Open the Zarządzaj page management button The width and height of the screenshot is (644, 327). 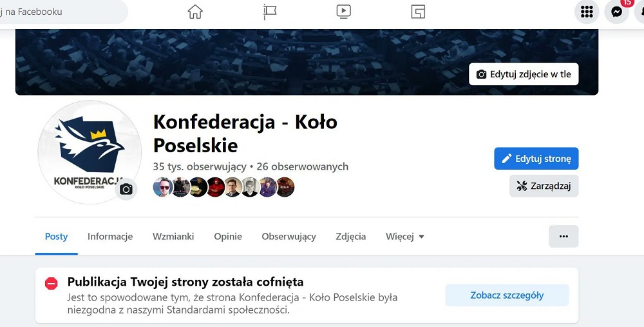click(544, 186)
